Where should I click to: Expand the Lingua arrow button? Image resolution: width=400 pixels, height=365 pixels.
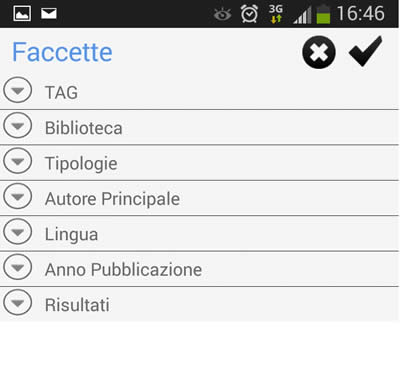[18, 231]
